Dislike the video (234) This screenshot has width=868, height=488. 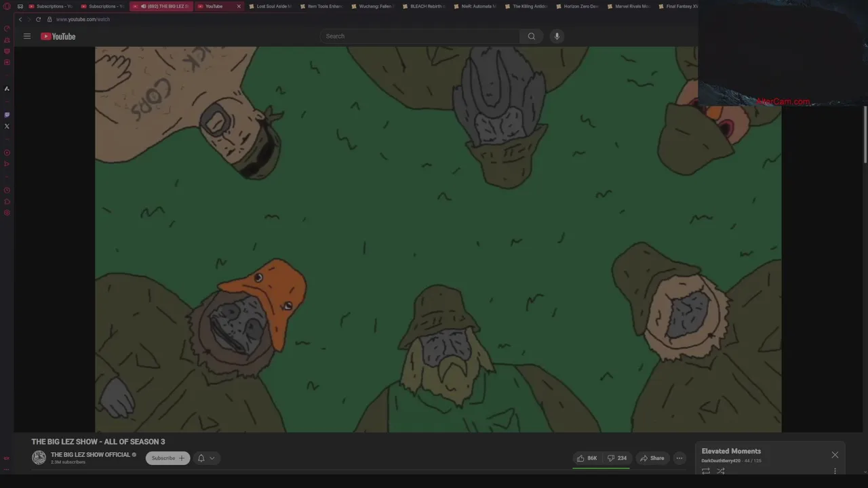tap(617, 458)
